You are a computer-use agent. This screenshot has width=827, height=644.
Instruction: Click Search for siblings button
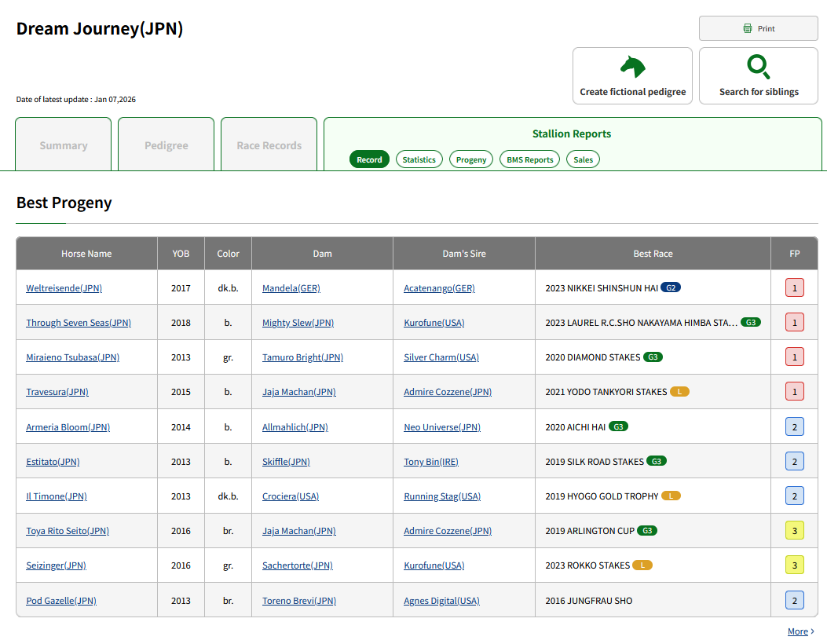[x=759, y=76]
